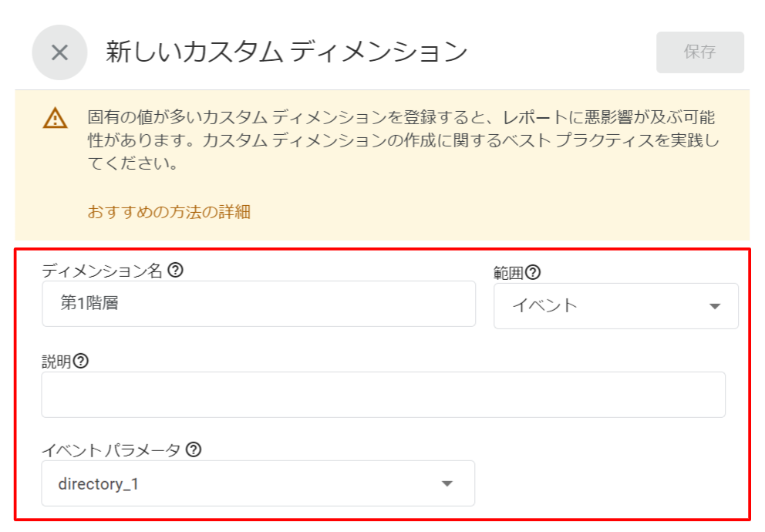765x532 pixels.
Task: Click the ディメンション名 label text
Action: [102, 270]
